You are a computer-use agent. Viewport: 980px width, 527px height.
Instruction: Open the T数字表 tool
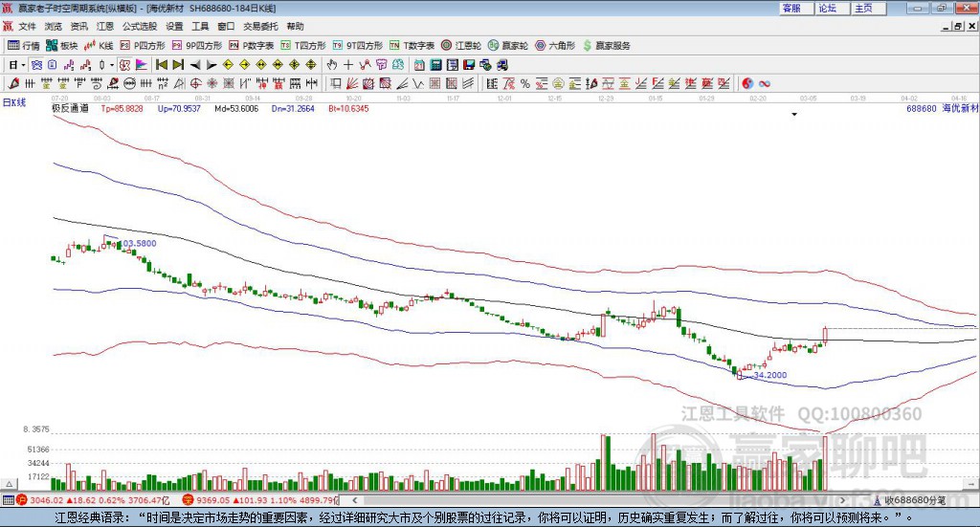point(412,46)
